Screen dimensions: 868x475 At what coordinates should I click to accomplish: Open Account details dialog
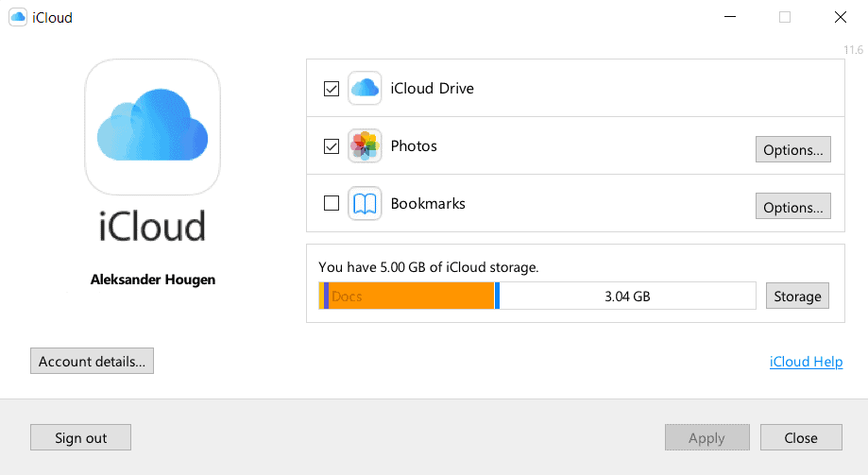point(92,362)
